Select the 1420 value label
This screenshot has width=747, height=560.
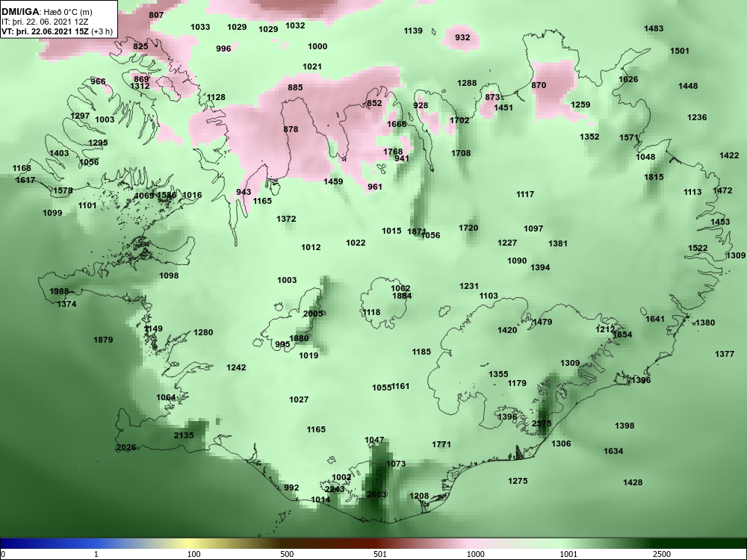[x=507, y=330]
